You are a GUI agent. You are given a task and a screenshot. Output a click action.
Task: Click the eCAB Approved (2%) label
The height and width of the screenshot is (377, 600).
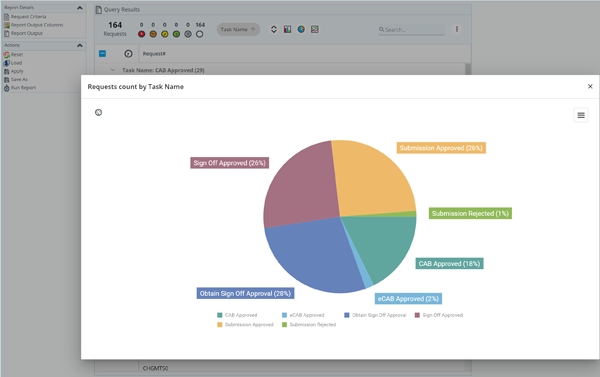408,299
